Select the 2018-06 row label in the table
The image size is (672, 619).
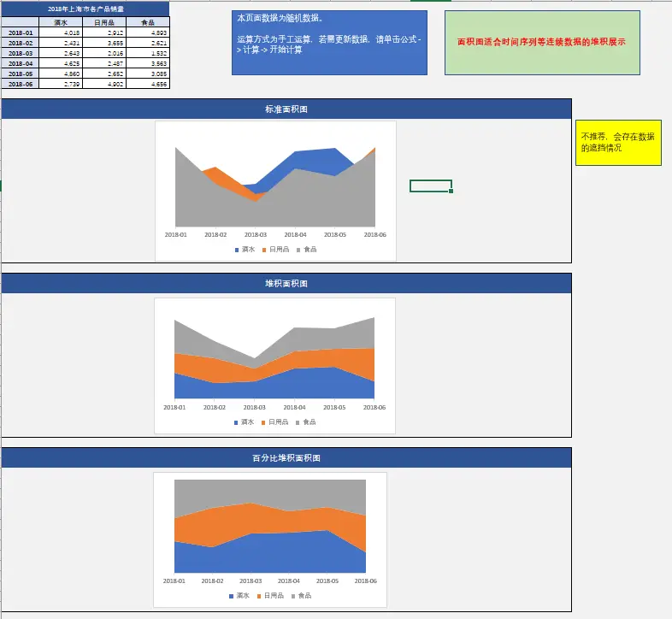click(21, 84)
